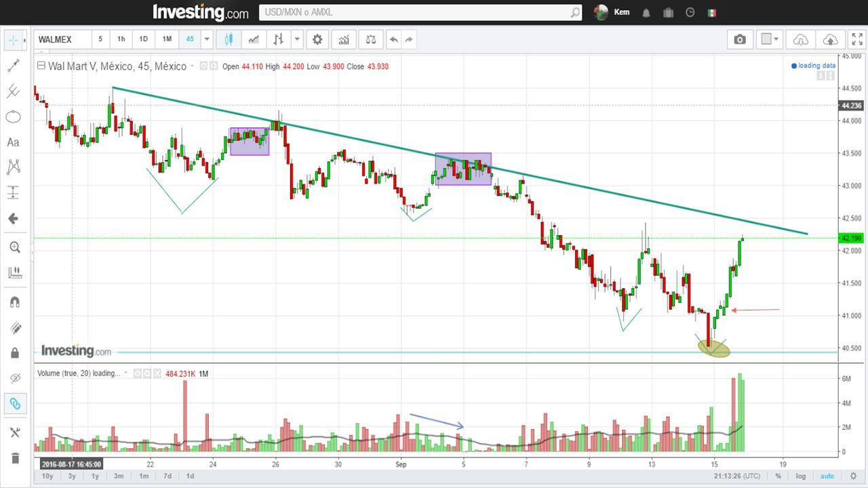The height and width of the screenshot is (488, 868).
Task: Select the measure ruler tool
Action: click(x=14, y=272)
